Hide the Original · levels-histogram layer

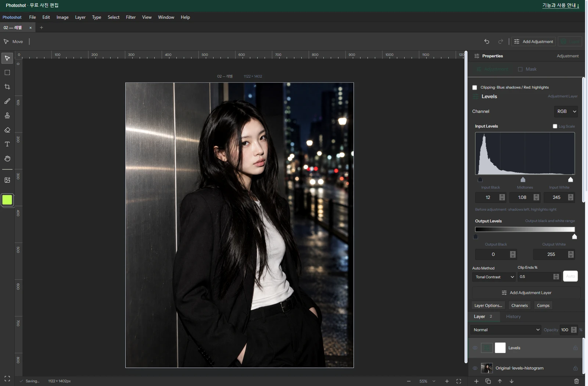[x=475, y=368]
